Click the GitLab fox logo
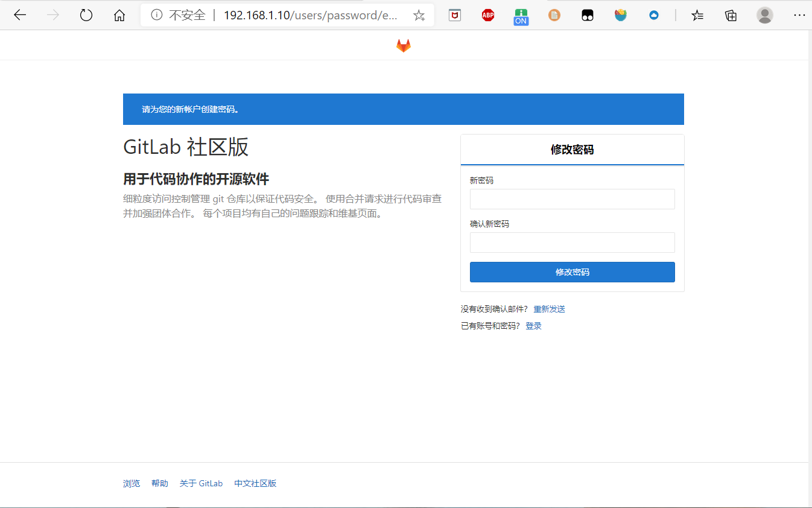 point(403,44)
